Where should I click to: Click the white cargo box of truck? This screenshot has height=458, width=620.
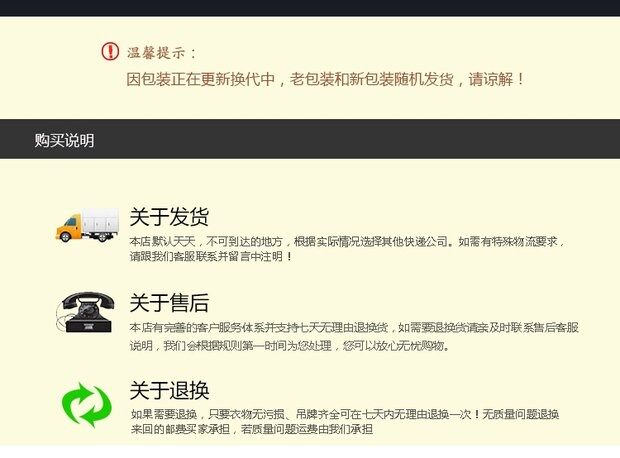tap(100, 221)
